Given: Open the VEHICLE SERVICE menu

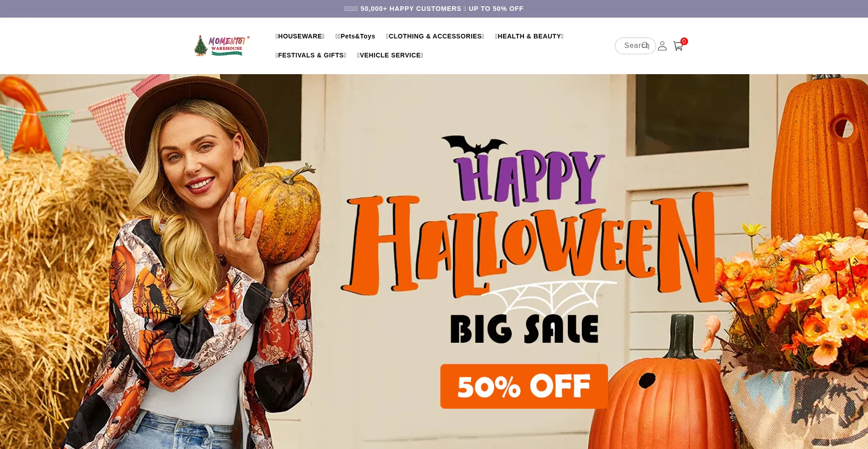Looking at the screenshot, I should (x=390, y=55).
